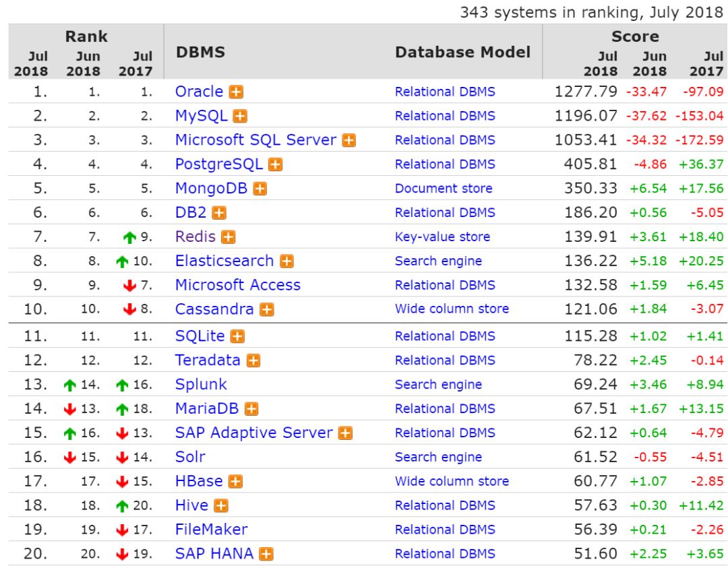The image size is (728, 568).
Task: Open the HBase link
Action: click(x=199, y=481)
